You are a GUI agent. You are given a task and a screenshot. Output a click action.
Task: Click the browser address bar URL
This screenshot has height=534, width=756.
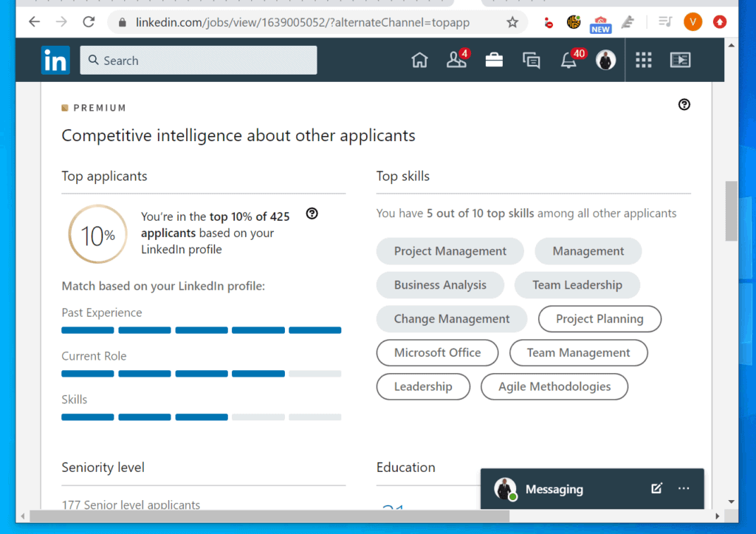coord(303,22)
